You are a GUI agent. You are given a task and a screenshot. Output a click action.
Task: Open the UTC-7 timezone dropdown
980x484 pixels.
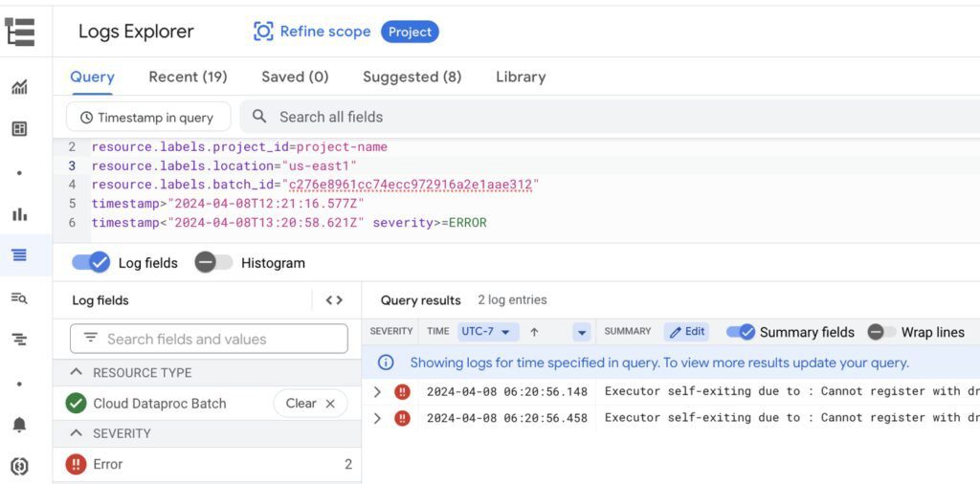pyautogui.click(x=488, y=332)
